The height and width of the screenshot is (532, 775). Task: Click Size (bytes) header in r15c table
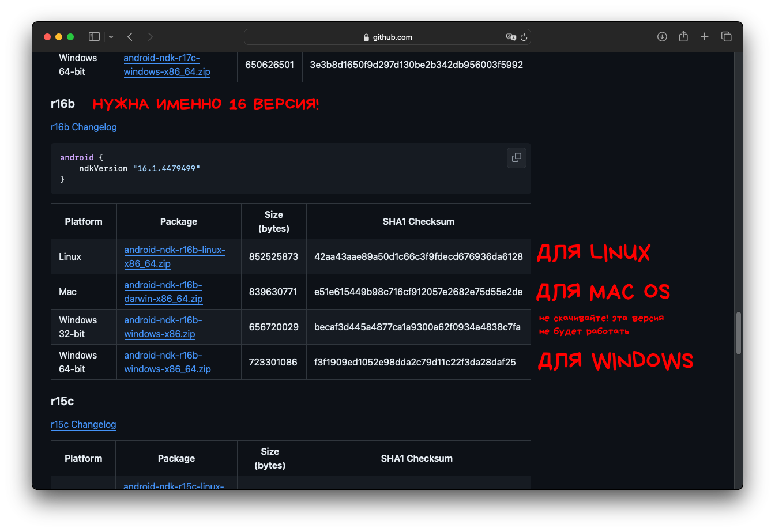[x=270, y=458]
